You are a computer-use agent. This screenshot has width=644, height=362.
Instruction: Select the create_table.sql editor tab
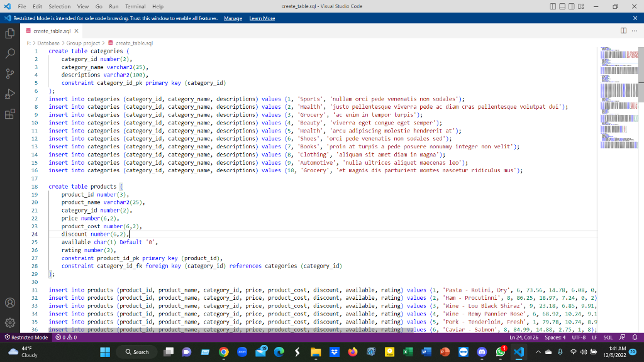tap(52, 31)
